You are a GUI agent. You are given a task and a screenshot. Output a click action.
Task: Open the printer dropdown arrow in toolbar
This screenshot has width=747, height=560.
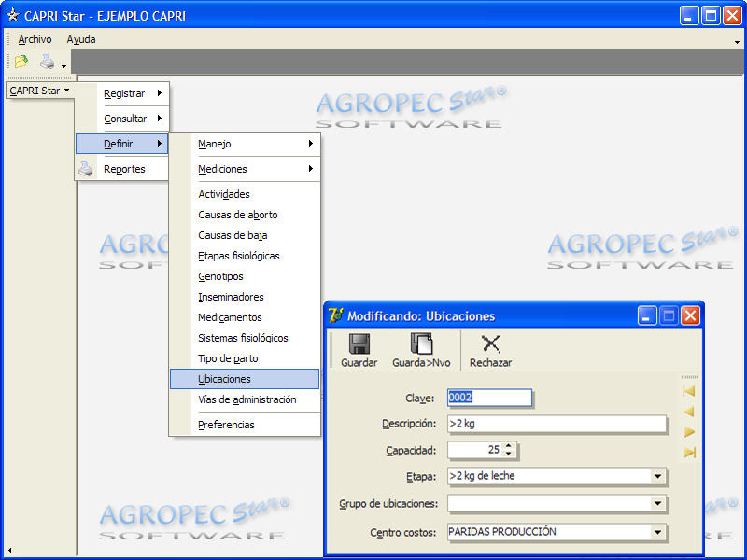tap(63, 66)
